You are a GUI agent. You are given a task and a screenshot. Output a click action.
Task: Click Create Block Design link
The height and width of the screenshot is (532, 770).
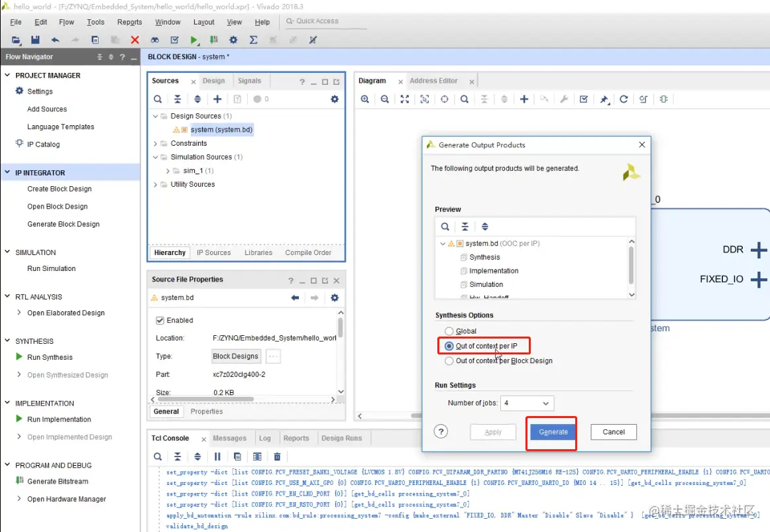(60, 189)
